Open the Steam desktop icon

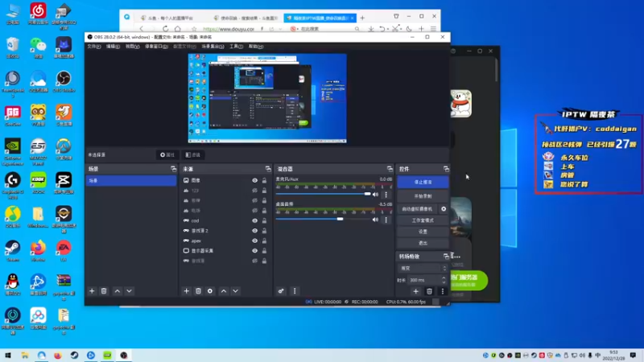(13, 251)
